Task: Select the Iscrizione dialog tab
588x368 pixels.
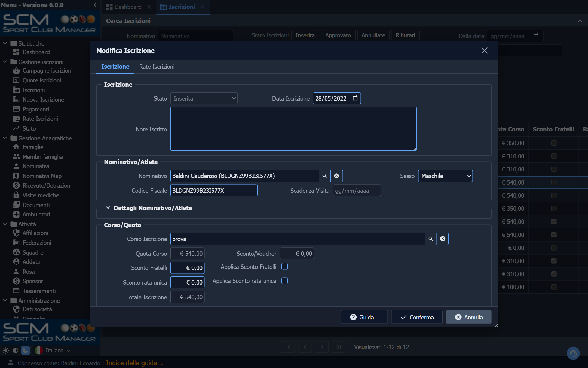Action: coord(115,67)
